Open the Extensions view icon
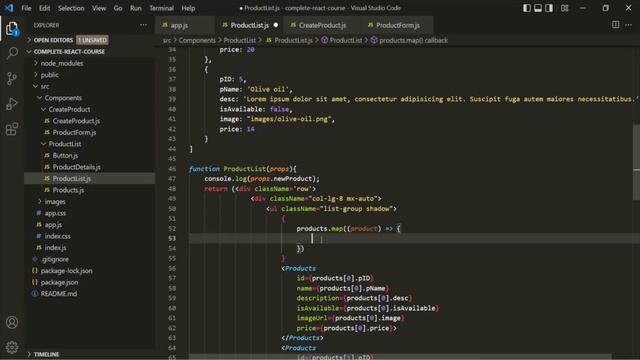Viewport: 640px width, 360px height. click(12, 129)
